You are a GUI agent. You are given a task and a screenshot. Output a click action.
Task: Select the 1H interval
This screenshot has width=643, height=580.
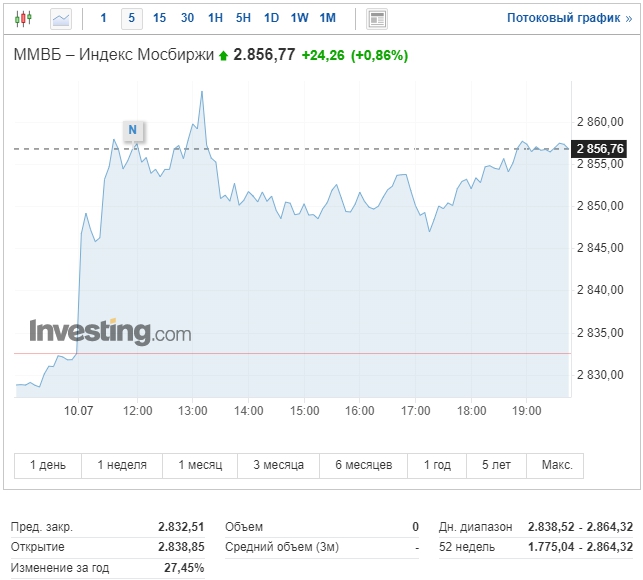pyautogui.click(x=215, y=18)
